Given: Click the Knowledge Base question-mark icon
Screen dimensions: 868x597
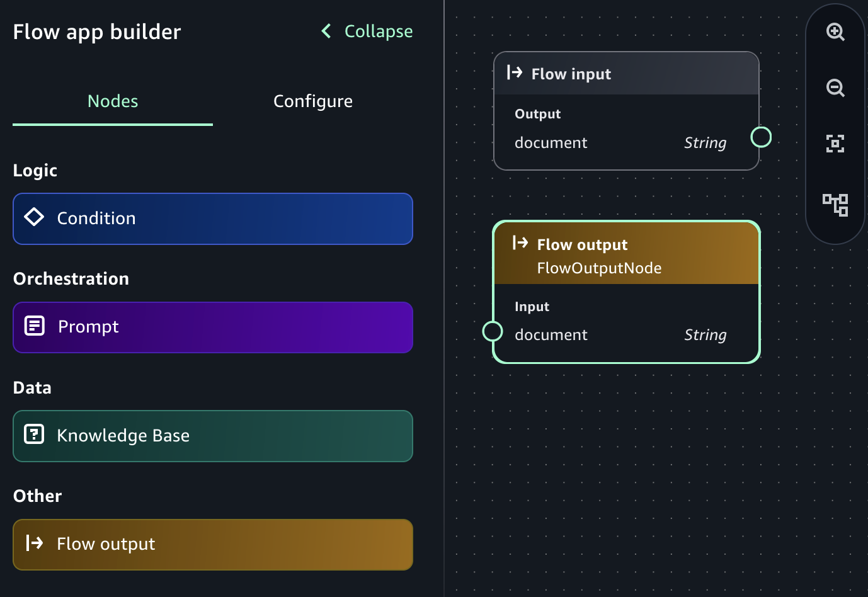Looking at the screenshot, I should coord(34,435).
